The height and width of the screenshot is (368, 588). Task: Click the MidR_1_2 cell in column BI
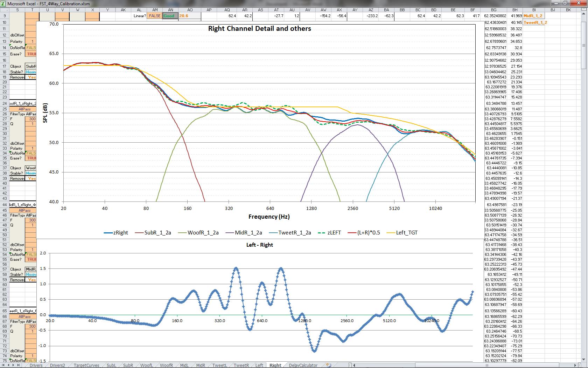[534, 16]
